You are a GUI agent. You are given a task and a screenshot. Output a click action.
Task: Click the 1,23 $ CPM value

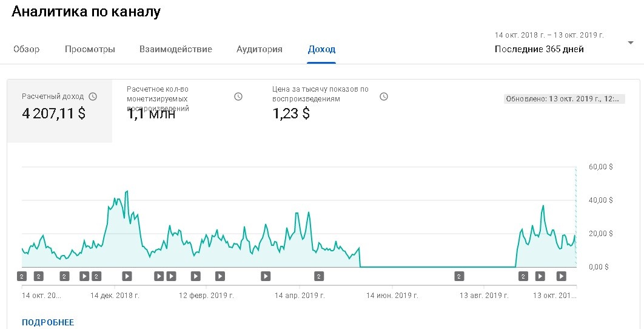(x=291, y=113)
